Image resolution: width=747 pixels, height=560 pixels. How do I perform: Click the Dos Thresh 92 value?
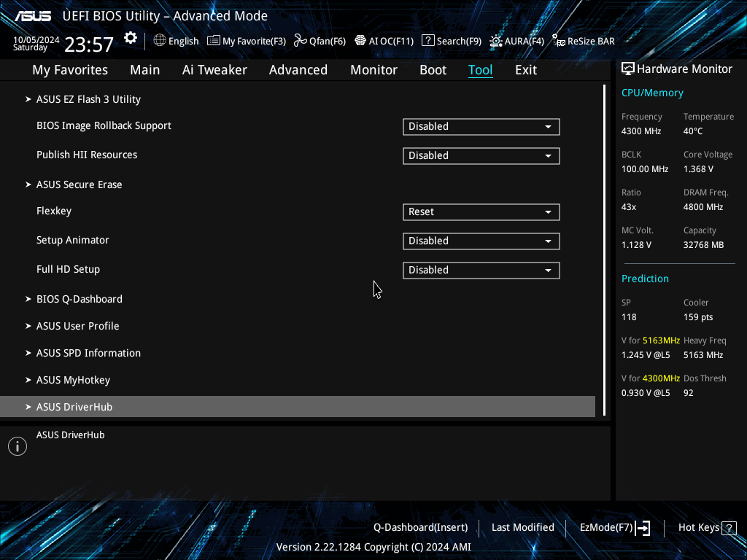coord(689,393)
